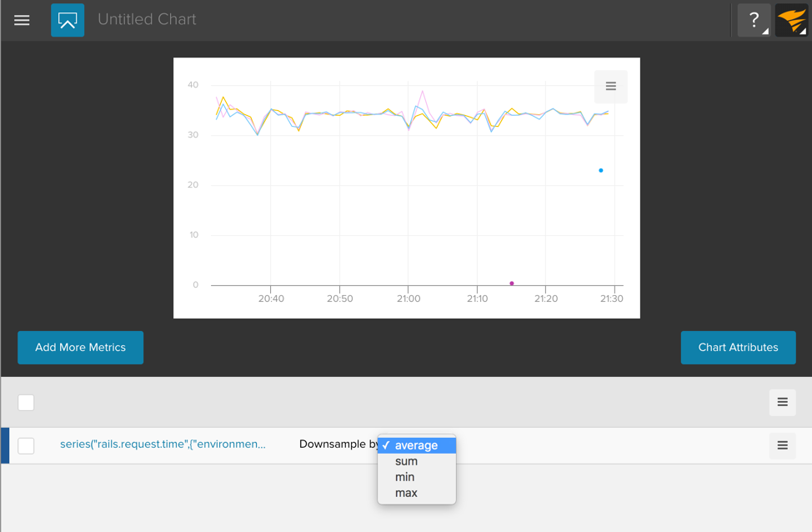The width and height of the screenshot is (812, 532).
Task: Open the help question mark menu
Action: [x=754, y=20]
